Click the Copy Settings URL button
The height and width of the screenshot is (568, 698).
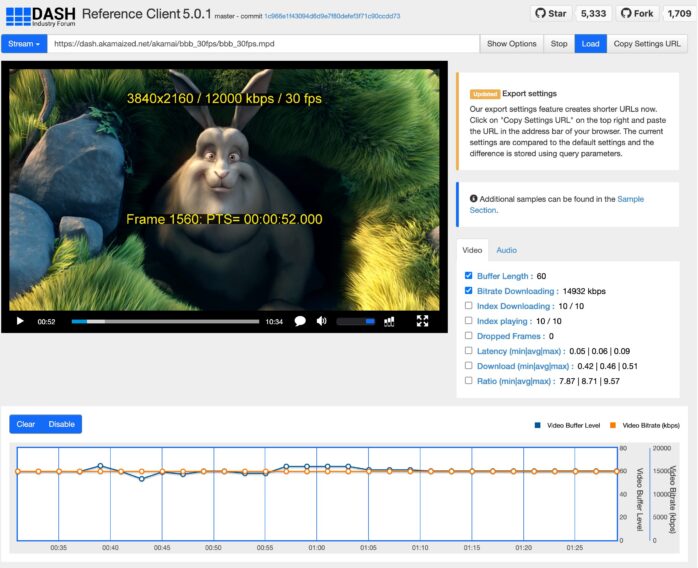pyautogui.click(x=646, y=44)
